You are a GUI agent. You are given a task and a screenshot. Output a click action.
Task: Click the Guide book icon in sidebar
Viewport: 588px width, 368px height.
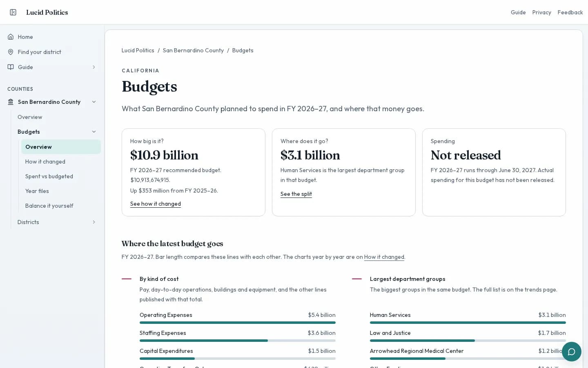coord(11,67)
